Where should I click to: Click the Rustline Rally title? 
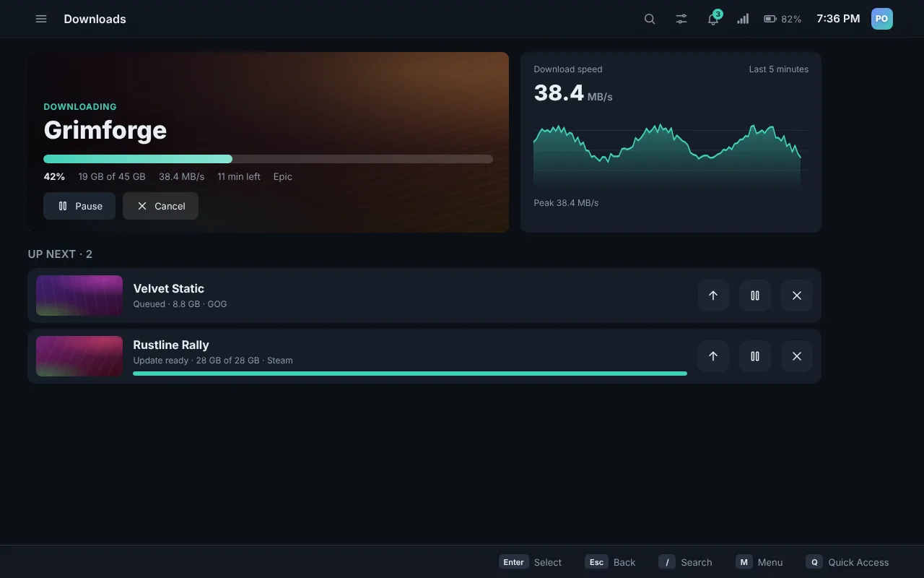(171, 345)
